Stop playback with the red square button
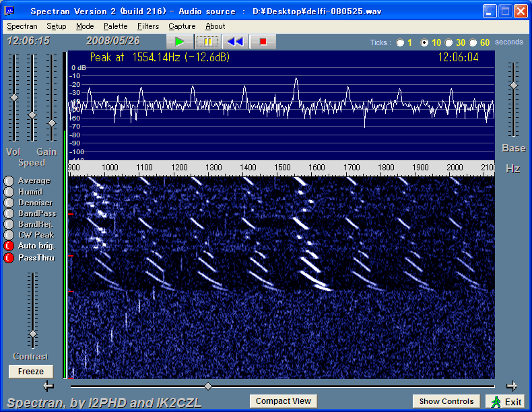The width and height of the screenshot is (532, 412). (263, 42)
